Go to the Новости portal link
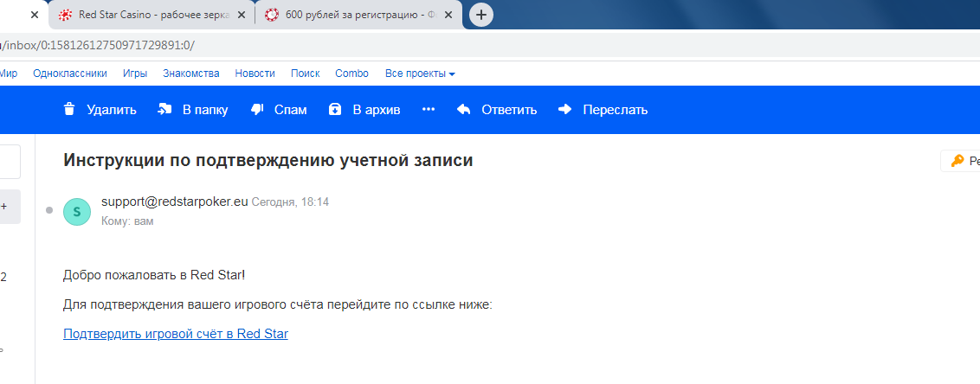Image resolution: width=980 pixels, height=384 pixels. click(x=255, y=74)
